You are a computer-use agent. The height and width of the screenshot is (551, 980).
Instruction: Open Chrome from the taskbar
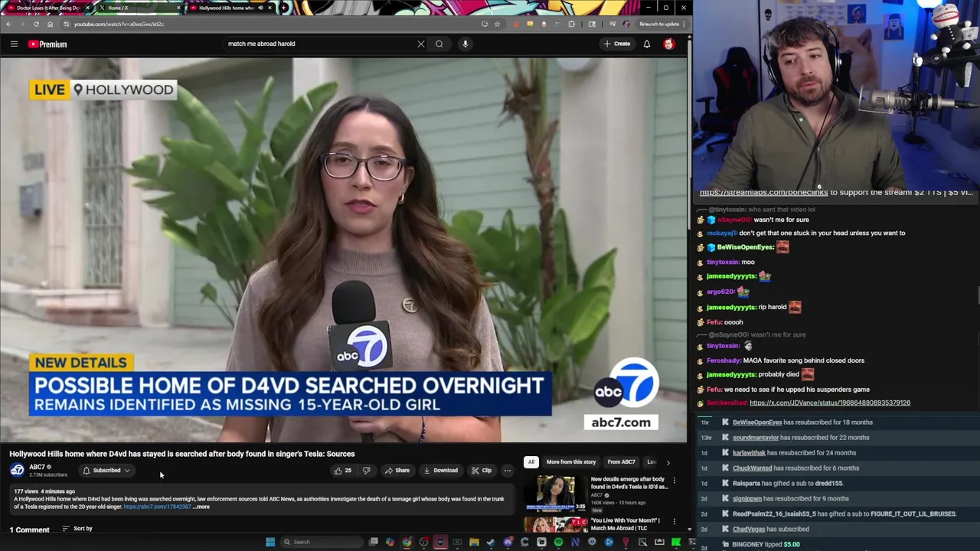[x=407, y=542]
